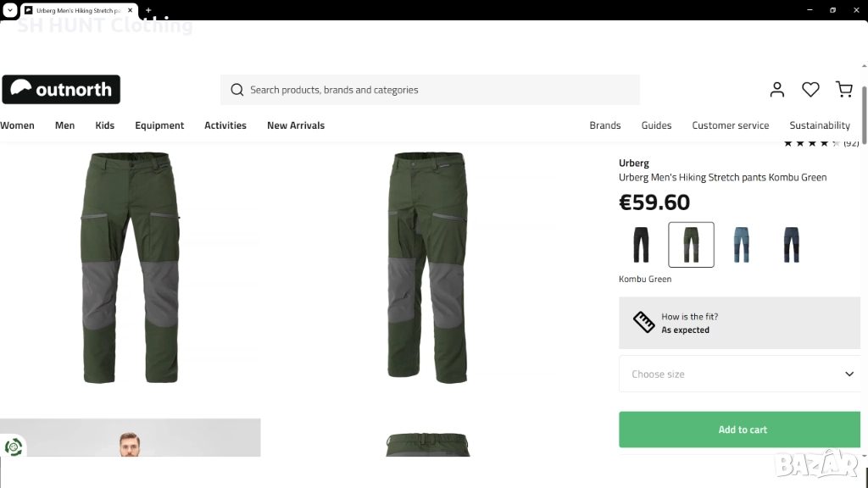Open the shopping cart icon
Screen dimensions: 868x488
[x=843, y=89]
